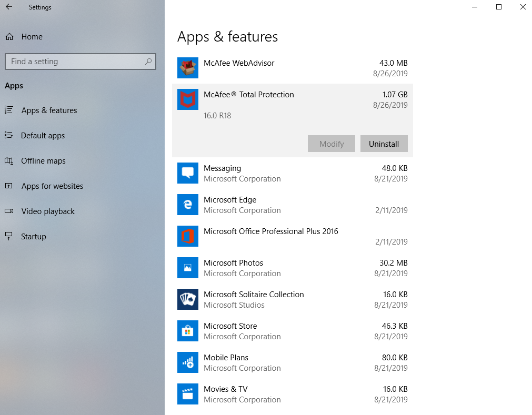This screenshot has height=415, width=532.
Task: Minimize the Settings window
Action: pos(475,7)
